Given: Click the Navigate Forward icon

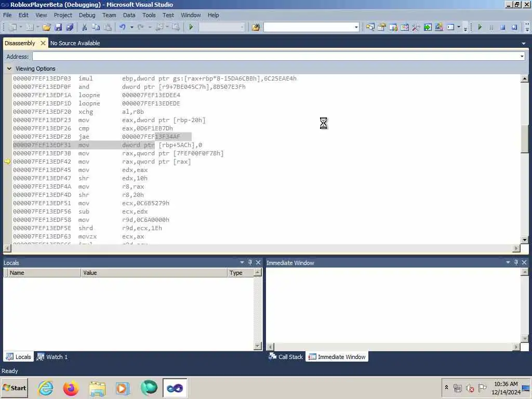Looking at the screenshot, I should [176, 27].
